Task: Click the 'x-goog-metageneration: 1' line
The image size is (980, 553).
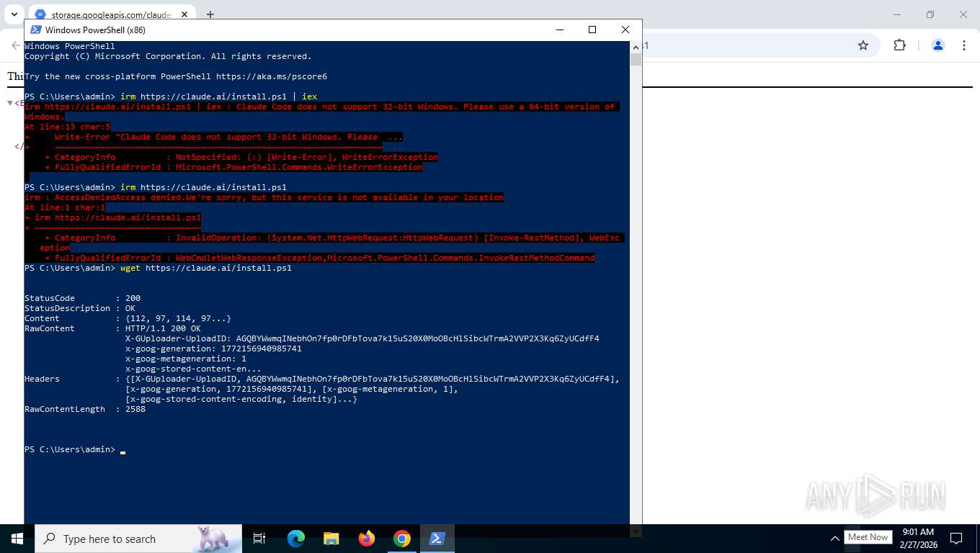Action: point(186,359)
